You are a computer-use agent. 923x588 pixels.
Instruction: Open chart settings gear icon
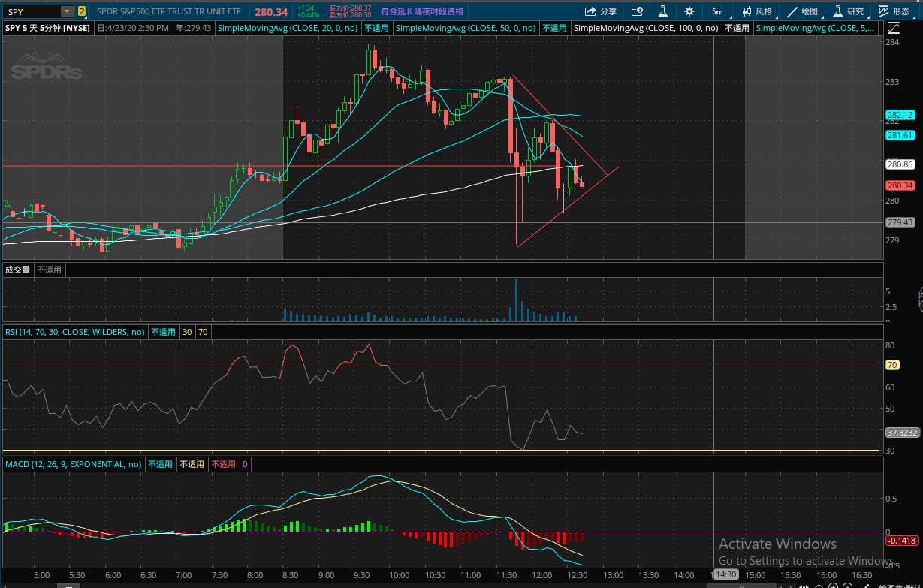689,11
